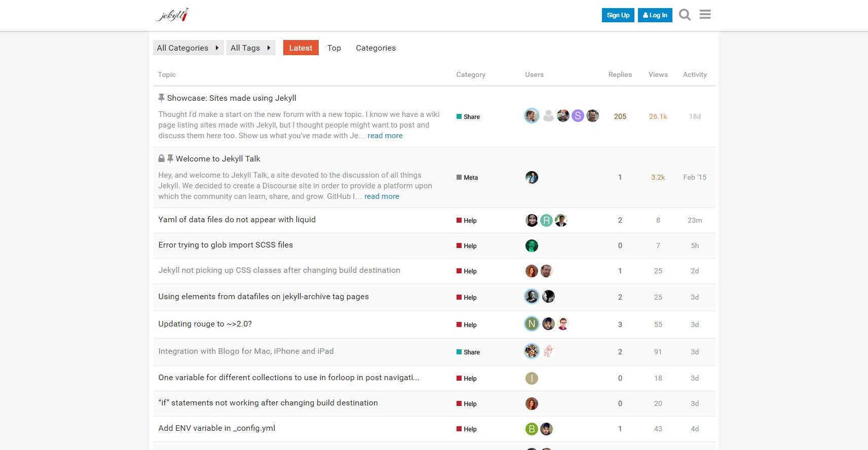Click avatar in "if" statements topic row
The height and width of the screenshot is (450, 868).
coord(532,403)
